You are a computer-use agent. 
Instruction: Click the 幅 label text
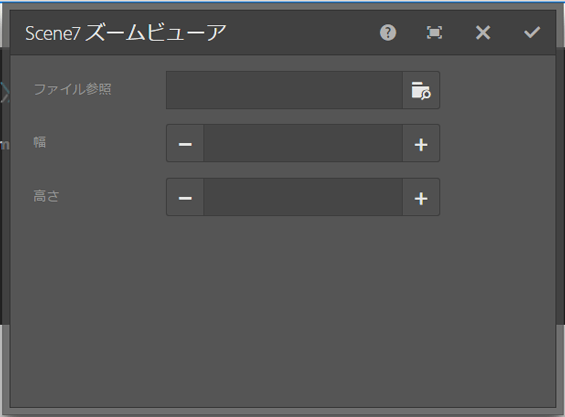pos(40,142)
